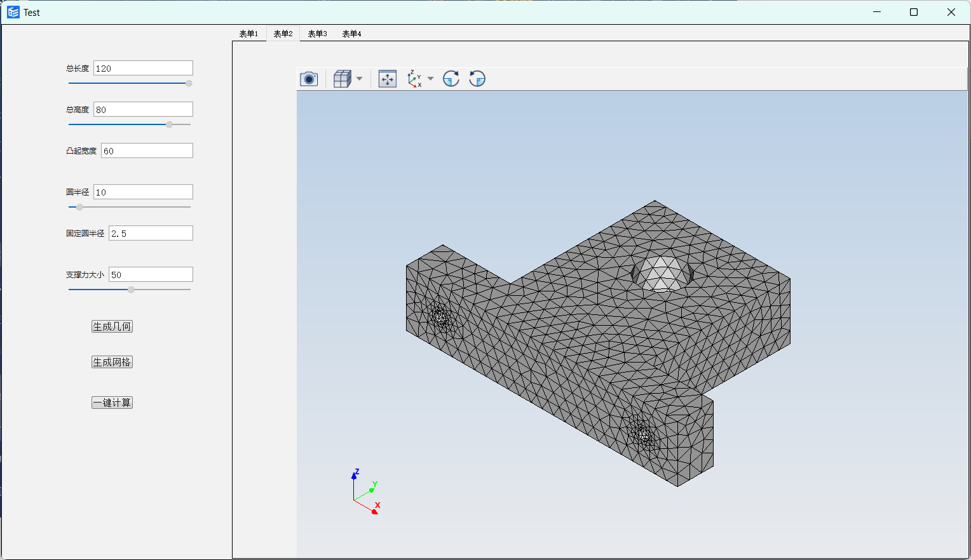This screenshot has width=971, height=560.
Task: Rotate view counterclockwise with rotate icon
Action: [x=477, y=79]
